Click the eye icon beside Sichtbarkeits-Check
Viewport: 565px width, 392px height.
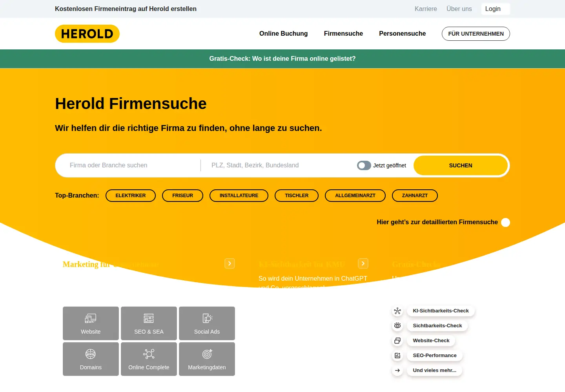tap(397, 326)
